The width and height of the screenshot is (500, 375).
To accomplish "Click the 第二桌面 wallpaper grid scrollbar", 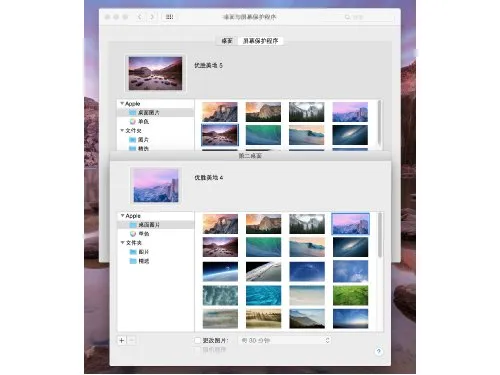I will pyautogui.click(x=380, y=235).
